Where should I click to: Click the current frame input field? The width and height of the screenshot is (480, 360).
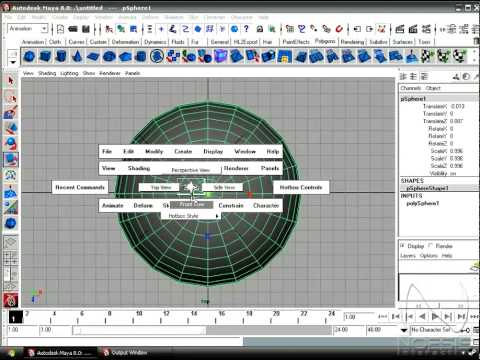(360, 317)
